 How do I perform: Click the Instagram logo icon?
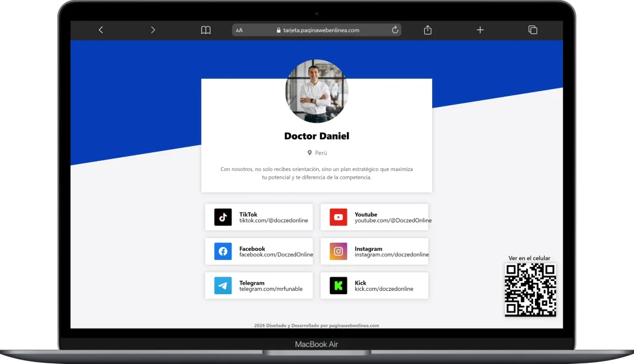(x=338, y=251)
